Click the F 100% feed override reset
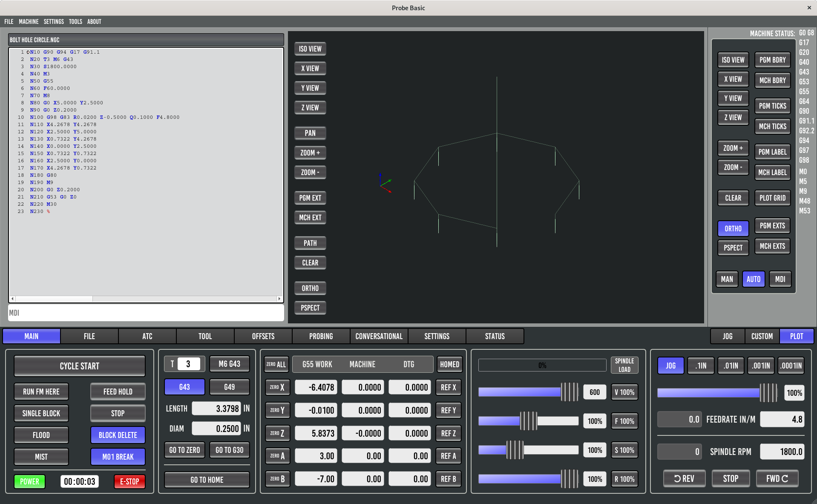The width and height of the screenshot is (817, 504). (624, 421)
